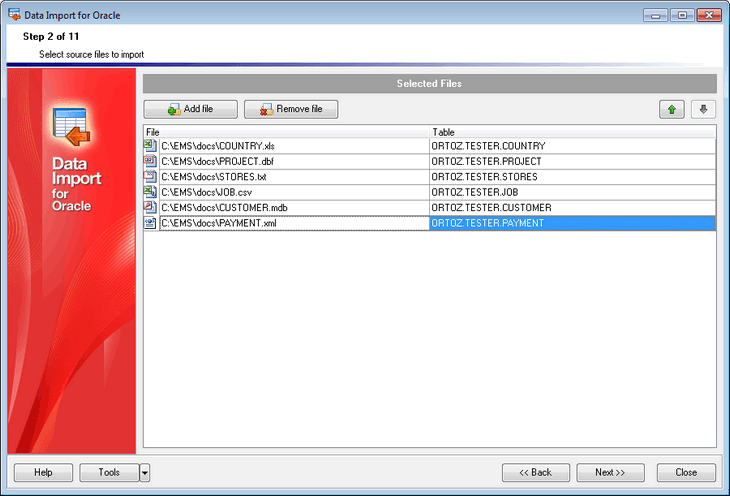The width and height of the screenshot is (730, 496).
Task: Click the PAYMENT.xml file type icon
Action: click(x=150, y=223)
